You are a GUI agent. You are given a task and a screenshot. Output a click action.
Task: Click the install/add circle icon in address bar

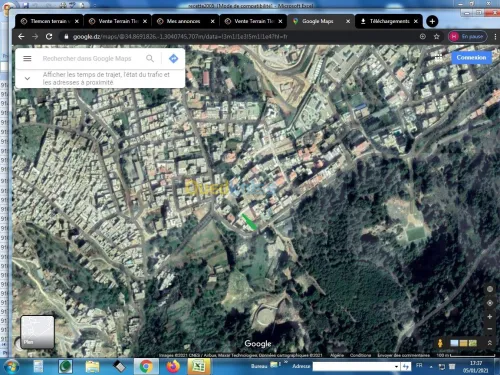(423, 37)
